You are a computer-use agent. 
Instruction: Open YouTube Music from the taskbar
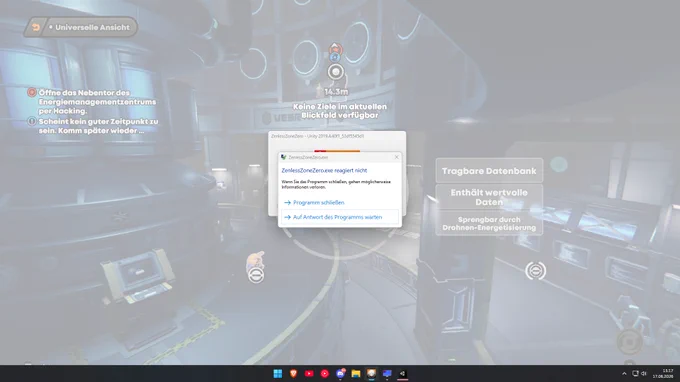tap(325, 373)
